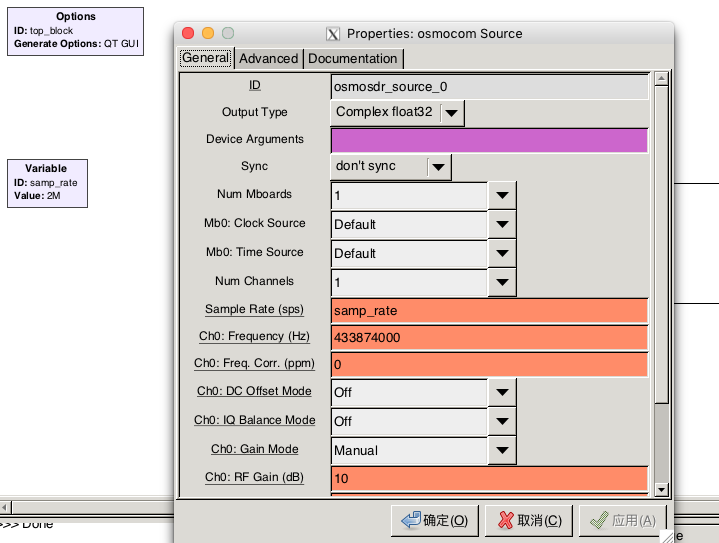Click the Num Channels value field

click(x=409, y=283)
